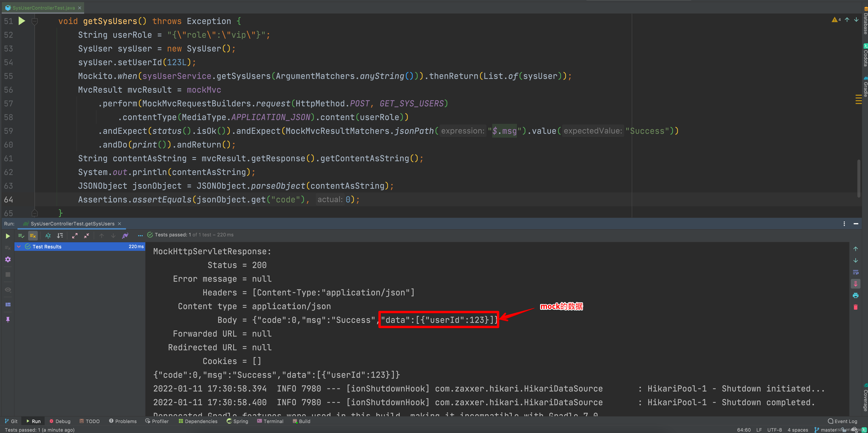Image resolution: width=868 pixels, height=433 pixels.
Task: Place the cursor on line 64 assertEquals
Action: coord(219,199)
